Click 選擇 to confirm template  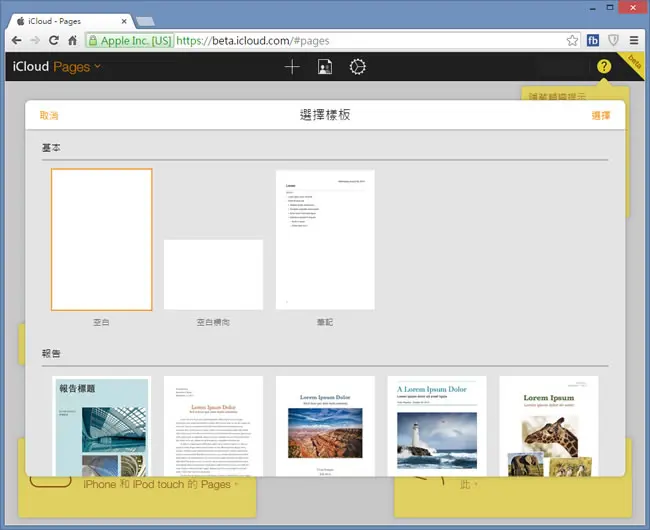[x=601, y=116]
